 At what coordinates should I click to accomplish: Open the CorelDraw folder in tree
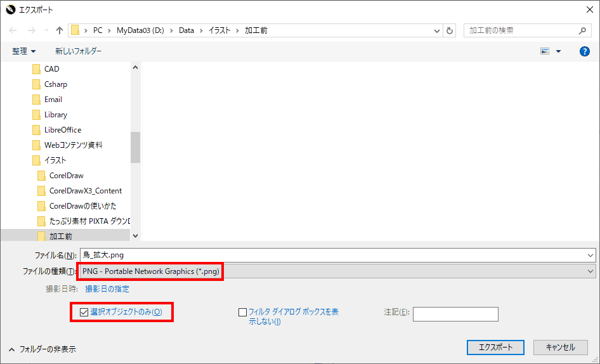(x=60, y=176)
